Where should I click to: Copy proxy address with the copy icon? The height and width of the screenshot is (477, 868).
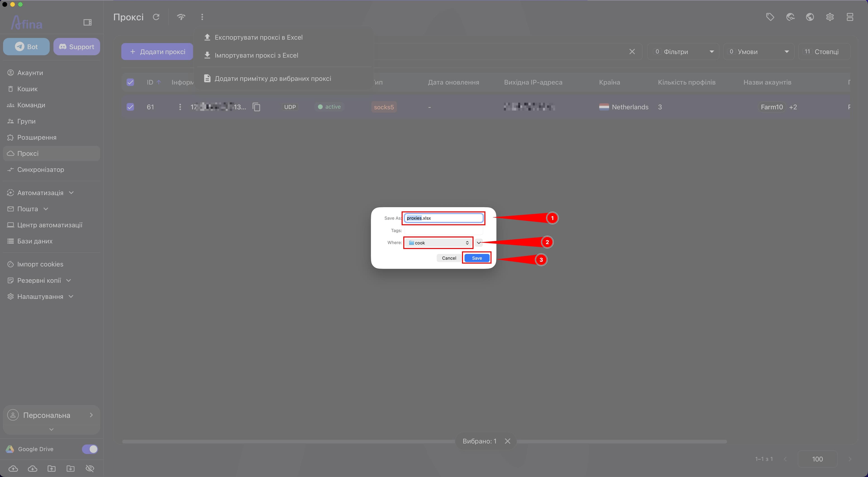(x=256, y=107)
